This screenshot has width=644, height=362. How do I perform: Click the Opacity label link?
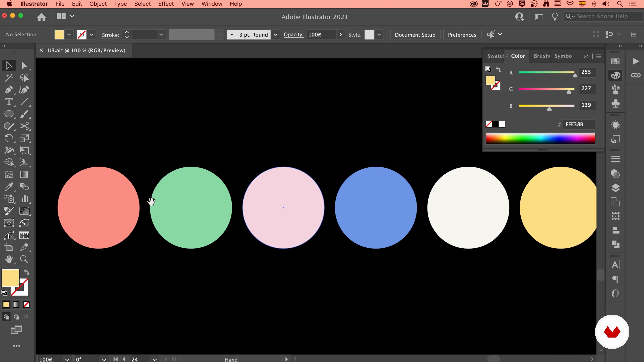pyautogui.click(x=293, y=35)
